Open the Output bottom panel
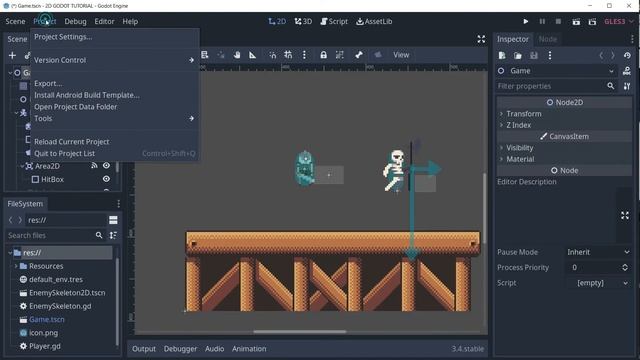Screen dimensions: 640x360 point(144,349)
